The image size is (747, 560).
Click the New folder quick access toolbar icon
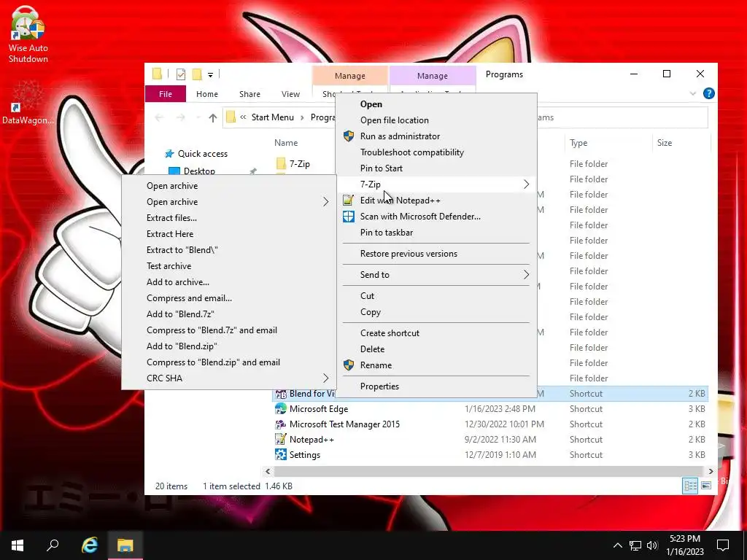197,74
